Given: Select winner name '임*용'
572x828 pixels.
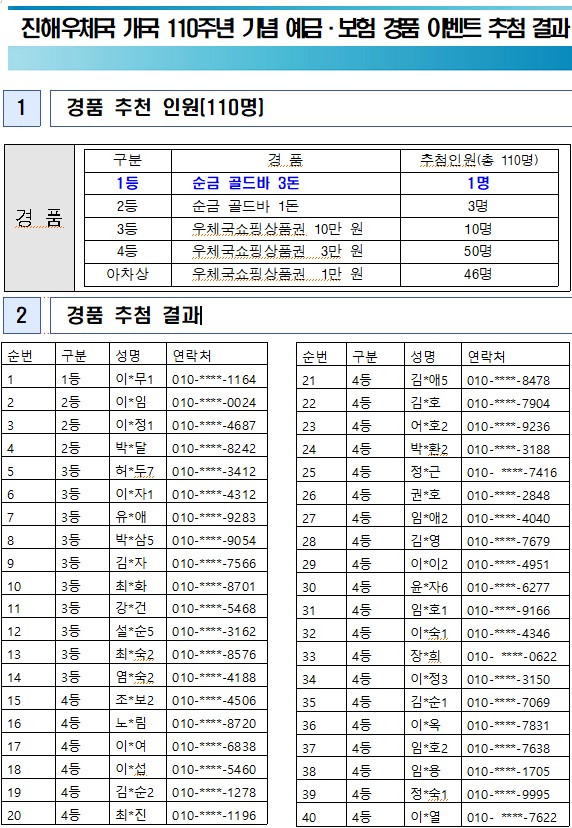Looking at the screenshot, I should click(425, 771).
